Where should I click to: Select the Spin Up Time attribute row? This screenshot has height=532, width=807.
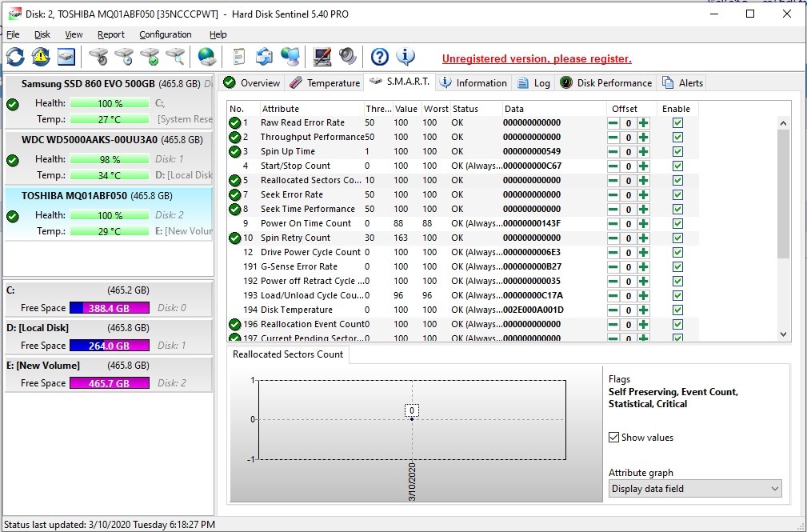point(463,152)
